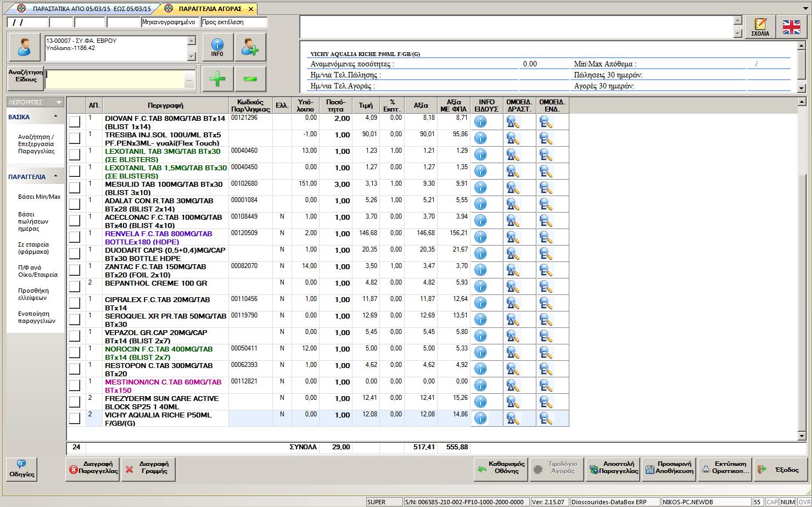The height and width of the screenshot is (507, 812).
Task: Tick the checkbox for DIOVAN F.C.TAB row
Action: tap(74, 122)
